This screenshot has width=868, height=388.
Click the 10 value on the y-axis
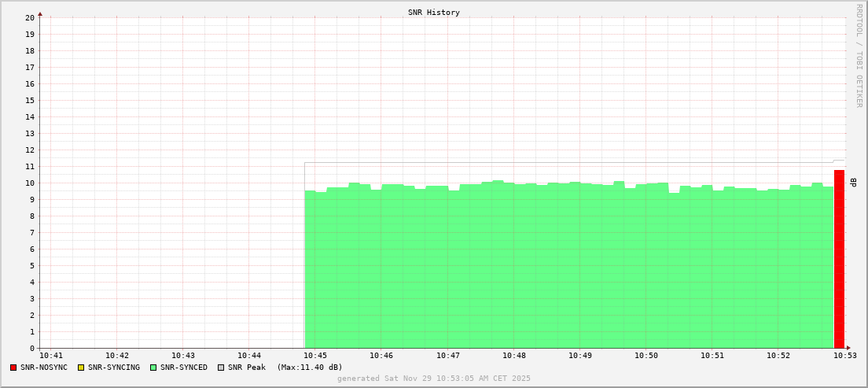coord(30,183)
